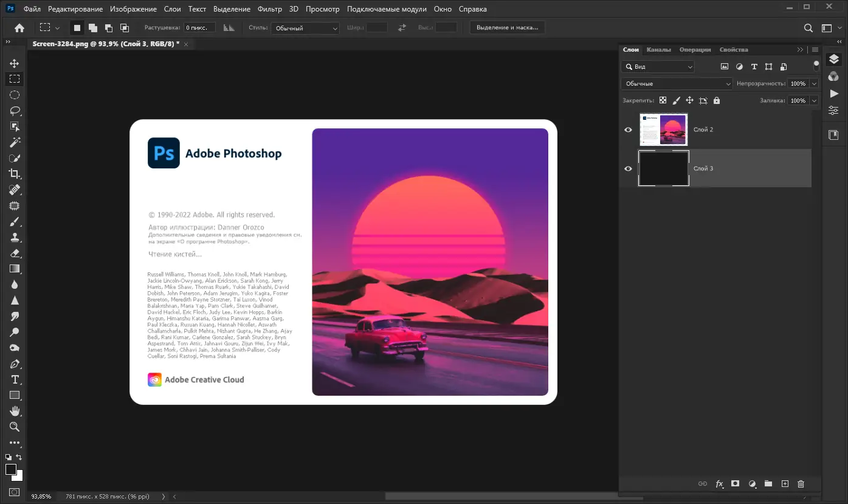The image size is (848, 504).
Task: Select the Lasso tool in the toolbar
Action: pyautogui.click(x=15, y=111)
